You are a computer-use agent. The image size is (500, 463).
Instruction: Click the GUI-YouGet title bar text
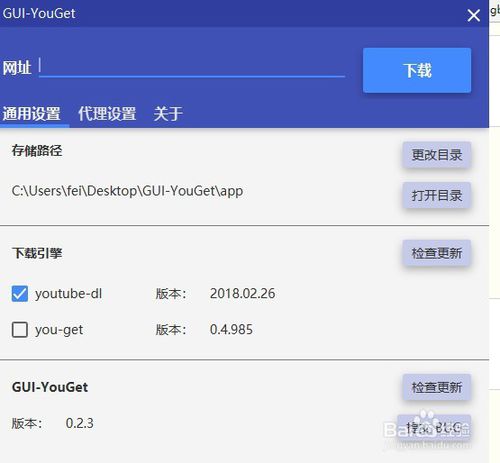39,13
